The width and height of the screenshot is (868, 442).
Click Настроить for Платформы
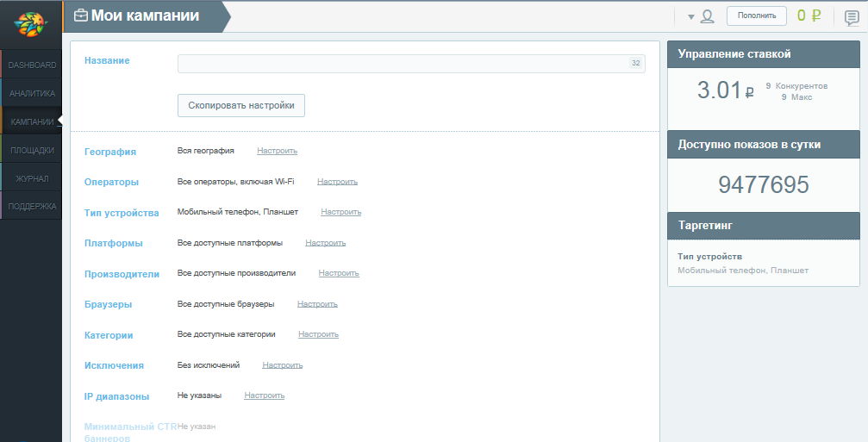pos(326,243)
